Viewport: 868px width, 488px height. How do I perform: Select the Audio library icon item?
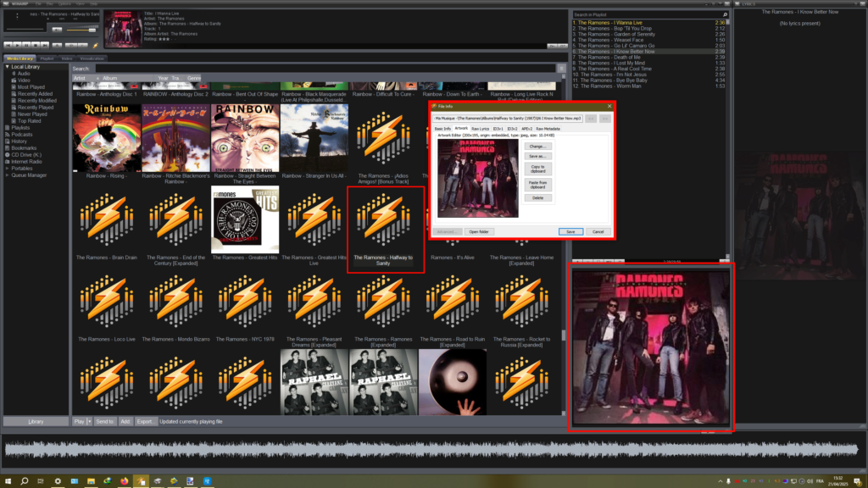pos(20,74)
